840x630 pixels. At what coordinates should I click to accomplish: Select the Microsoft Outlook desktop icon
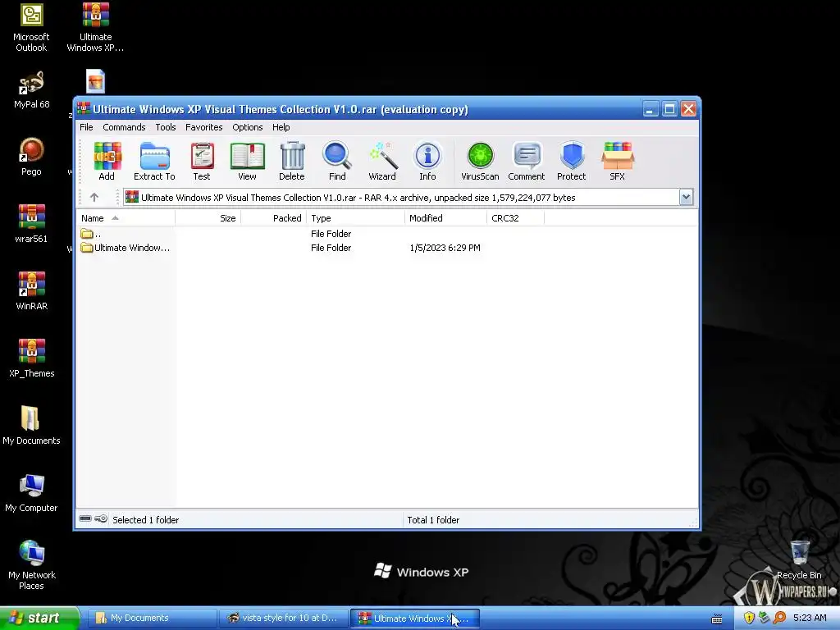31,28
